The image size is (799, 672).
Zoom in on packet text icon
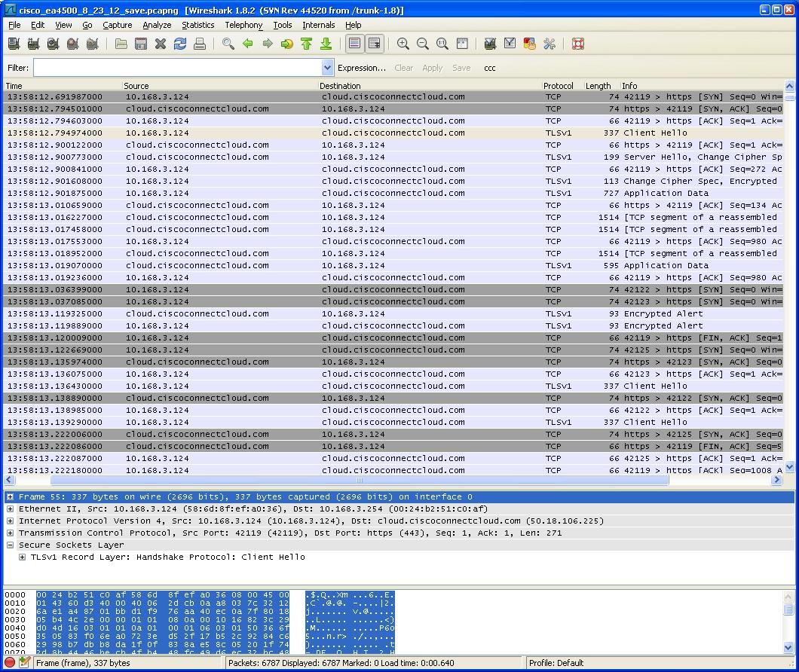coord(403,44)
